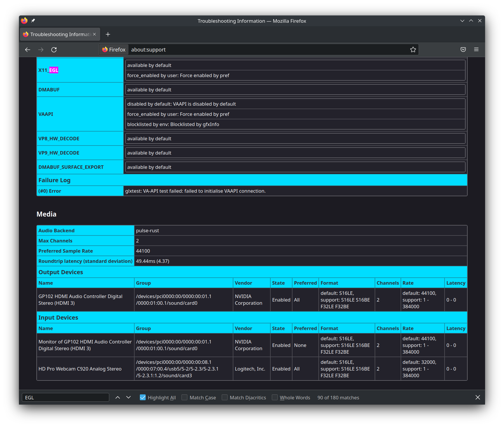Image resolution: width=504 pixels, height=427 pixels.
Task: Click the Monitor of GP102 HDMI input device name
Action: [85, 345]
